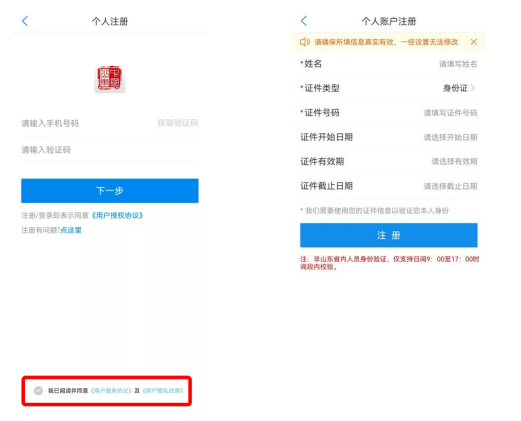Open the 证件截止日期 date picker
The image size is (521, 421).
pyautogui.click(x=389, y=186)
